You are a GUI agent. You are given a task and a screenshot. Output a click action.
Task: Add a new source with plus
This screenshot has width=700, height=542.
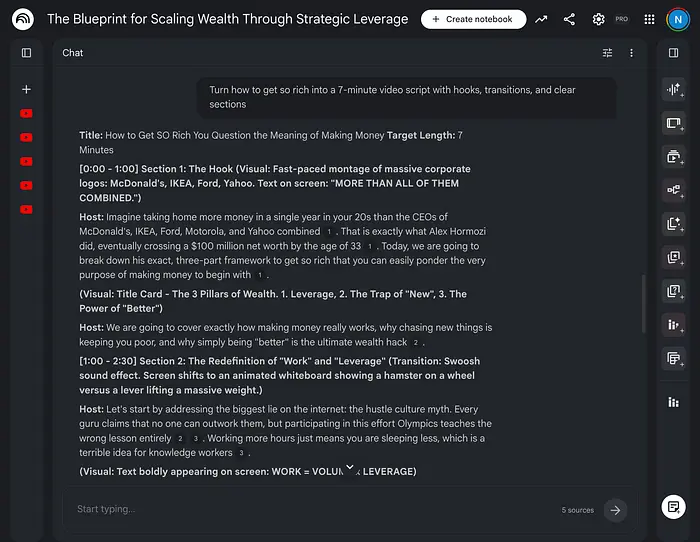click(x=26, y=89)
